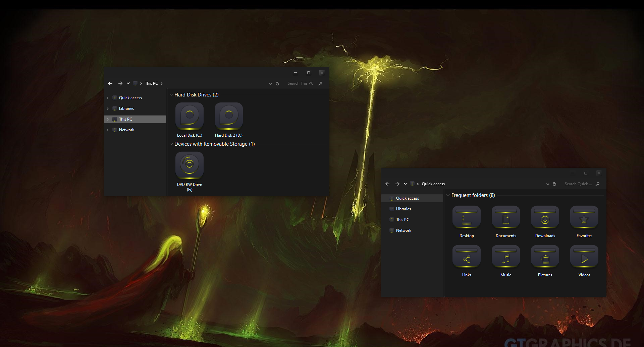Open the Pictures folder icon
The height and width of the screenshot is (347, 644).
pyautogui.click(x=545, y=257)
